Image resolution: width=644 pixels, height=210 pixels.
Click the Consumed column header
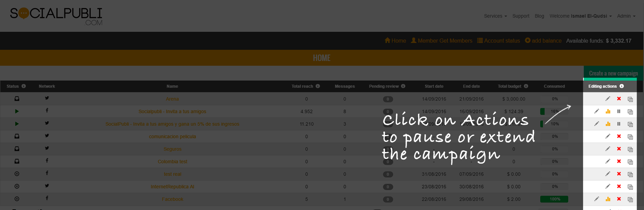[x=554, y=86]
